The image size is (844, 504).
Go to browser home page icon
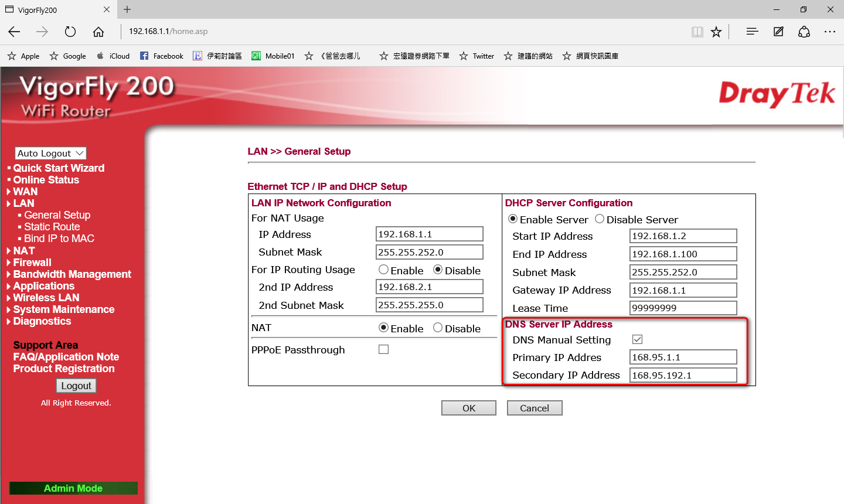[x=98, y=32]
